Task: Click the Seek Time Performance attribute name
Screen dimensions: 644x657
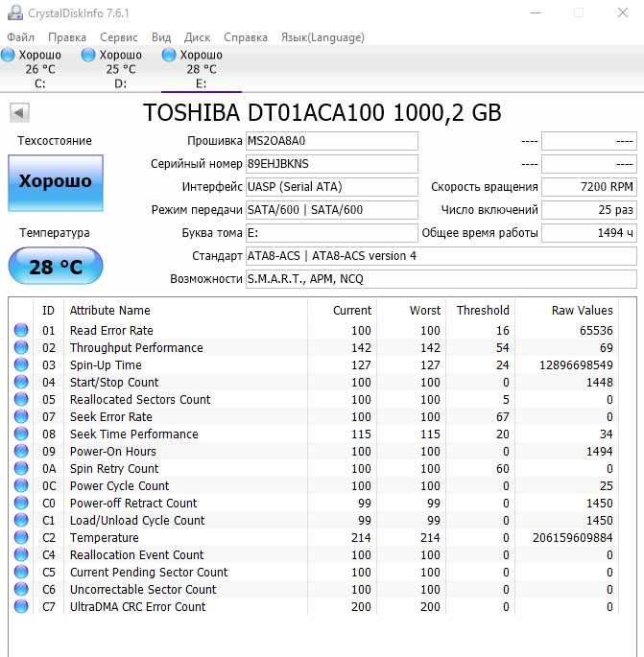Action: coord(133,434)
